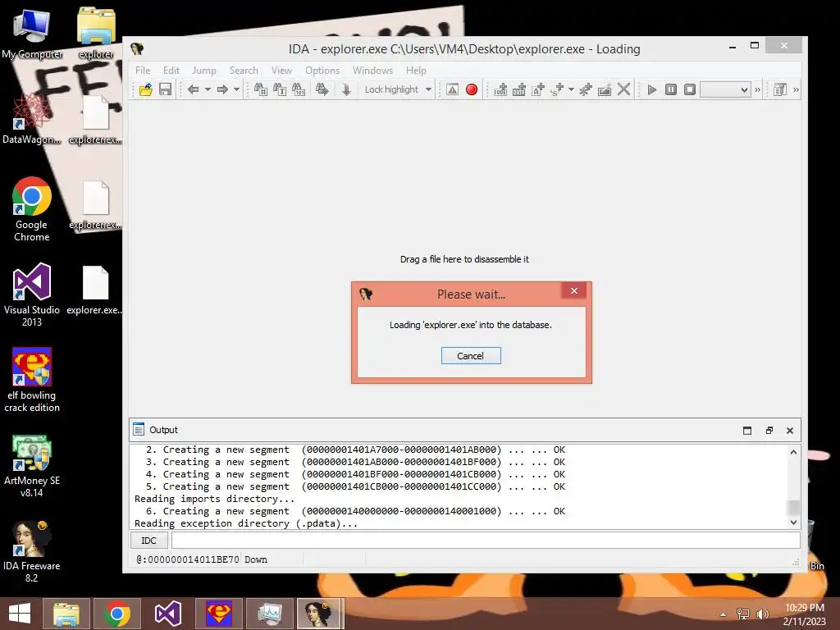Open the File menu

click(x=143, y=71)
